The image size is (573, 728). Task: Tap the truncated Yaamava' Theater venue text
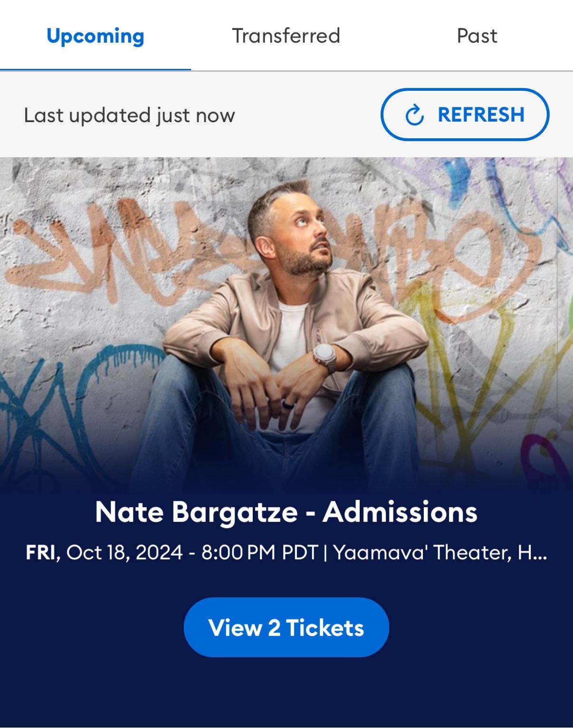[440, 552]
